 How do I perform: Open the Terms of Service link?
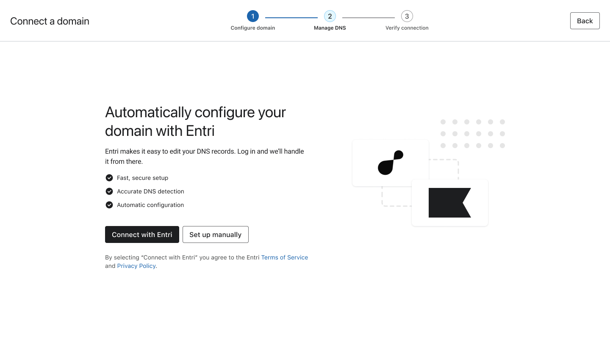point(285,257)
